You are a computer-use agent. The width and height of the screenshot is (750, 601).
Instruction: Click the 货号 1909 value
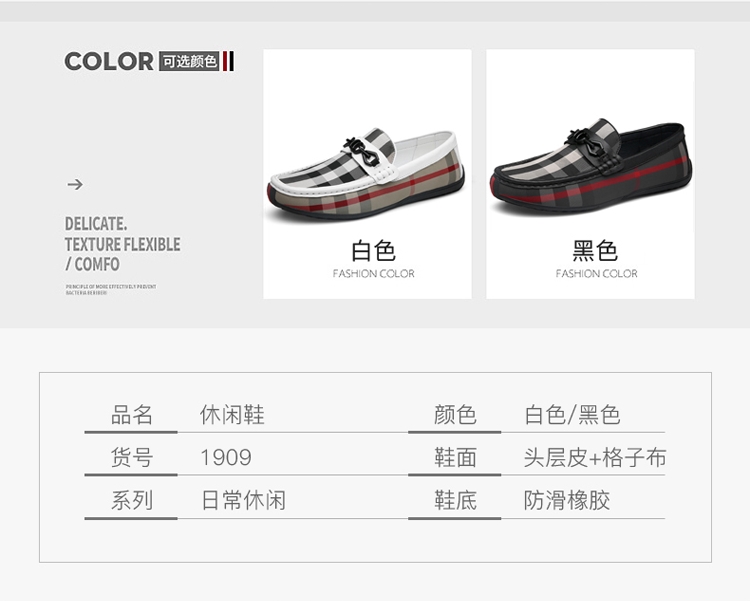[x=226, y=457]
